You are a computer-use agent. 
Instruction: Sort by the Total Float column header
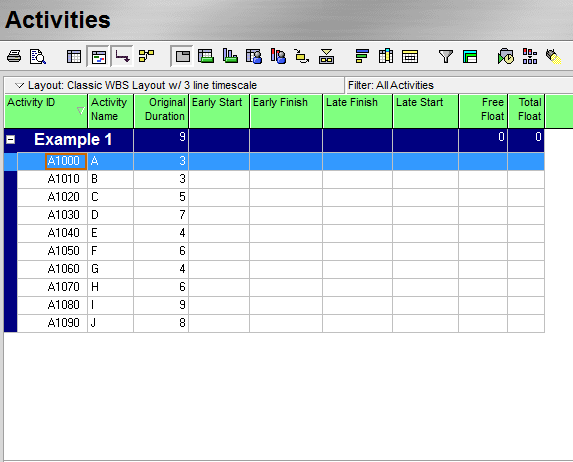pos(526,109)
